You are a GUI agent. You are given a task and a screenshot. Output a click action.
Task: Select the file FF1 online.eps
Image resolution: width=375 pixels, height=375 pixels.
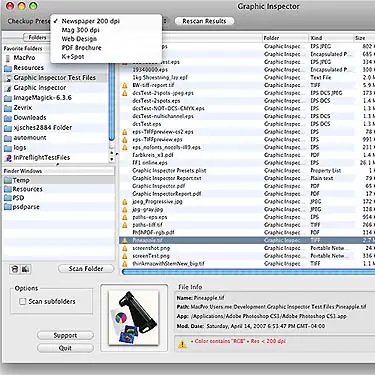[x=150, y=163]
